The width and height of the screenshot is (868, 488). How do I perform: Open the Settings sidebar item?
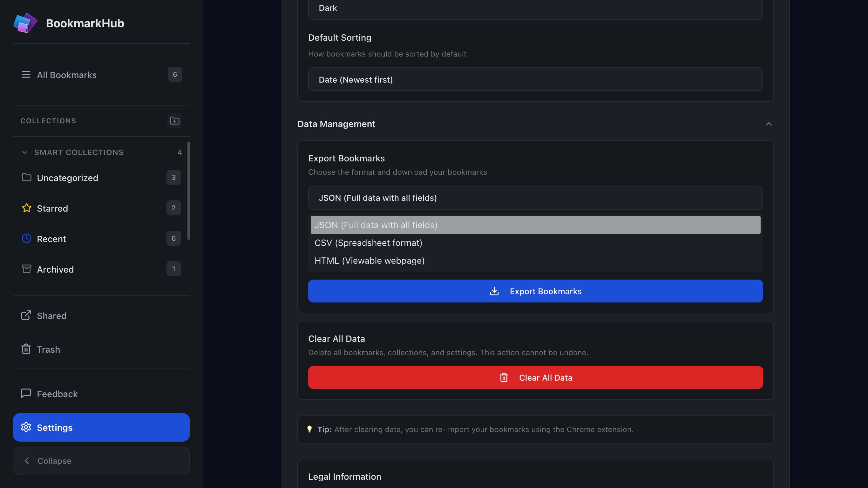click(101, 427)
